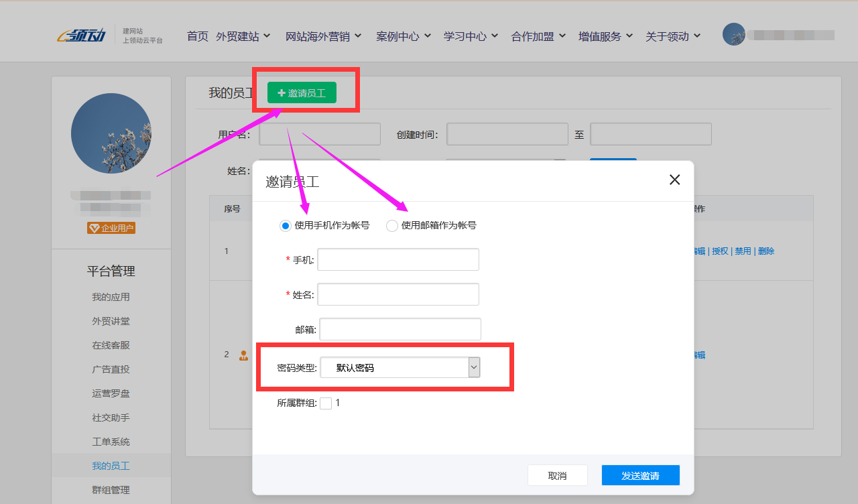Select 群组管理 in the left sidebar
Image resolution: width=858 pixels, height=504 pixels.
click(111, 490)
